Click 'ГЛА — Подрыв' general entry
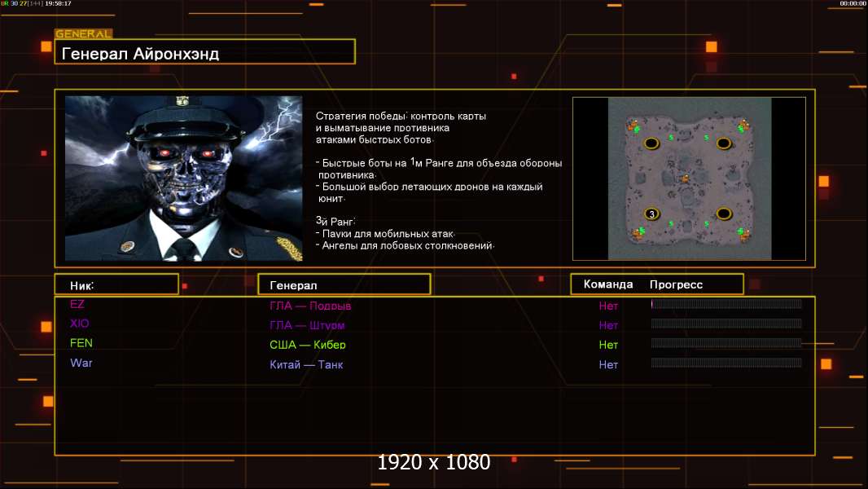Viewport: 868px width, 489px height. 310,306
